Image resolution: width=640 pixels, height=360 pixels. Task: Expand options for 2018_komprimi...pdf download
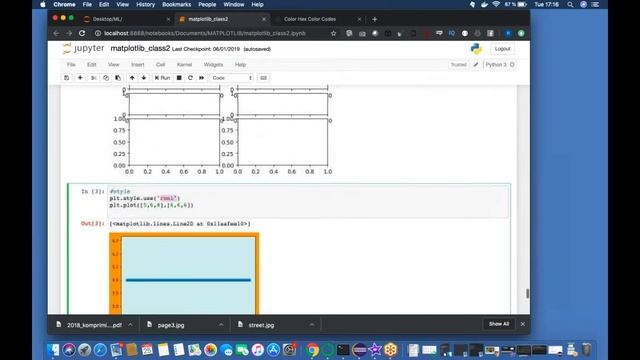point(130,324)
